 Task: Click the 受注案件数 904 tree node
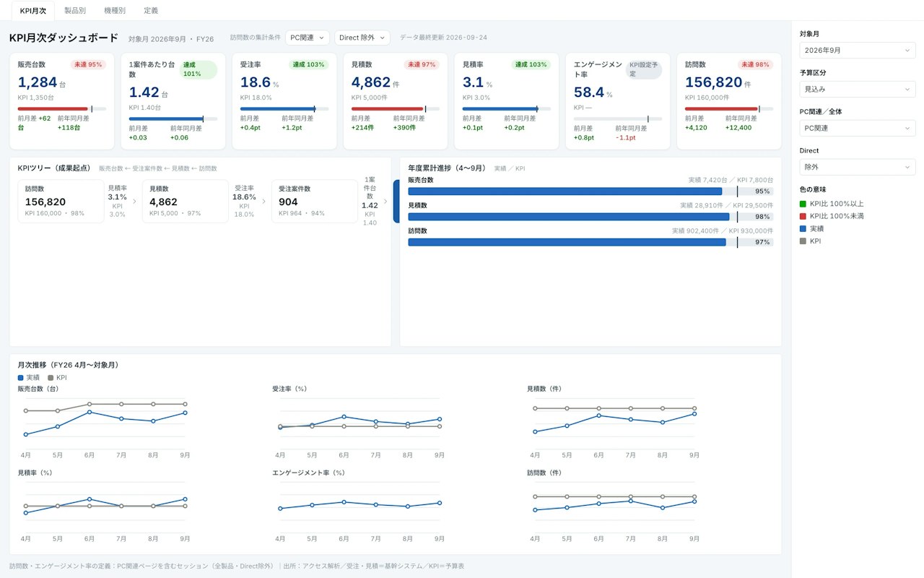(x=315, y=201)
